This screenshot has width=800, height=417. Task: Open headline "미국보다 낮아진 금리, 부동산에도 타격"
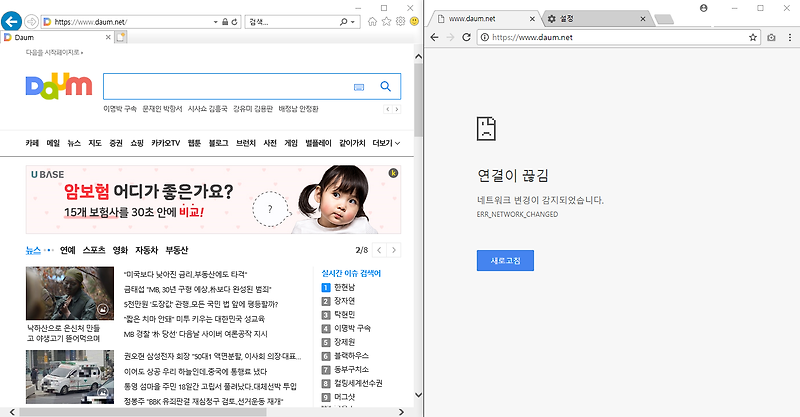click(x=185, y=275)
